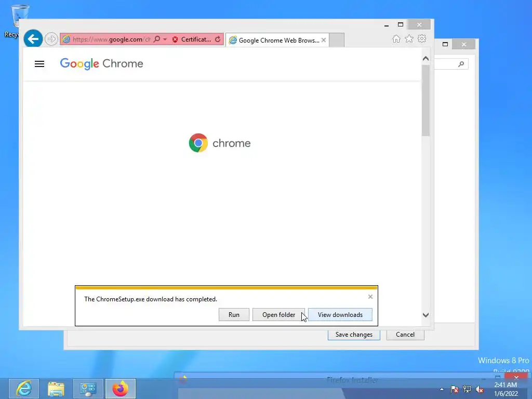Open the hamburger menu on Chrome page
The width and height of the screenshot is (532, 399).
coord(39,64)
